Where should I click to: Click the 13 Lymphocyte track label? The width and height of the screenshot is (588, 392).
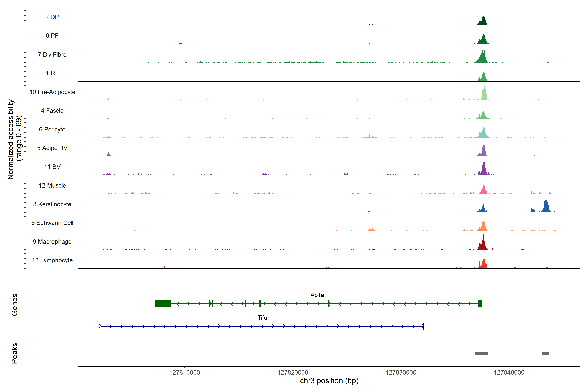(x=52, y=260)
